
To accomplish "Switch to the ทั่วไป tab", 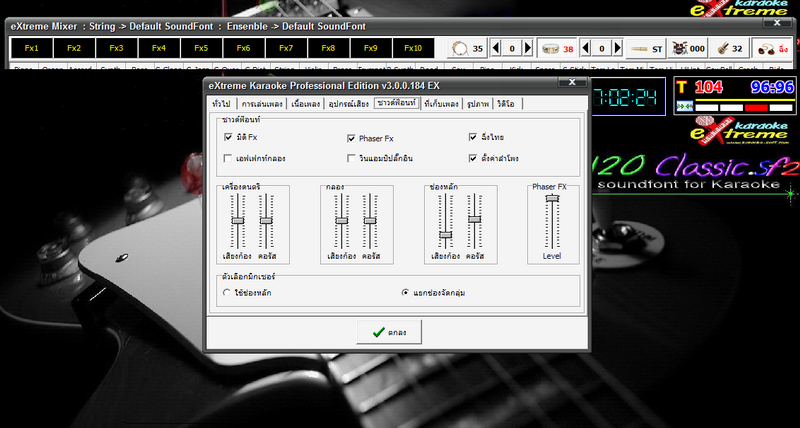I will (x=221, y=104).
